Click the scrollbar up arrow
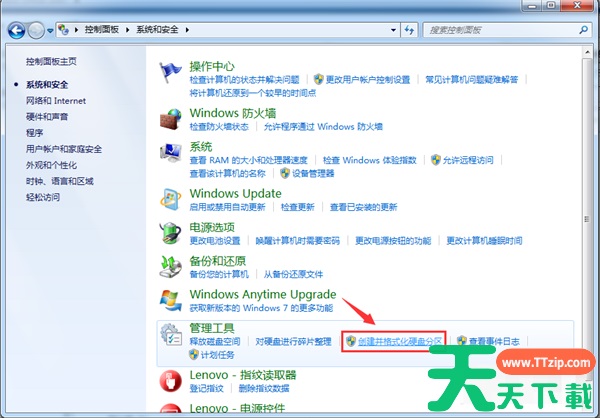600x418 pixels. [587, 52]
